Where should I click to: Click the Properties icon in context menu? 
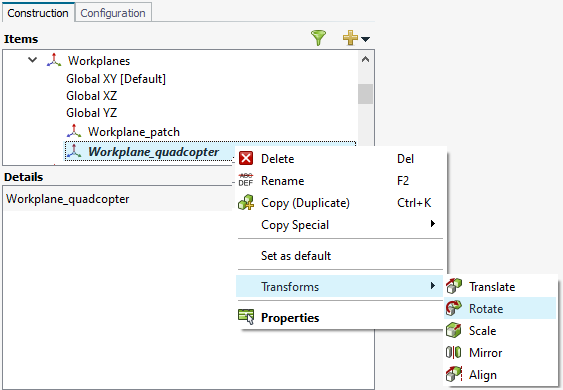(246, 317)
